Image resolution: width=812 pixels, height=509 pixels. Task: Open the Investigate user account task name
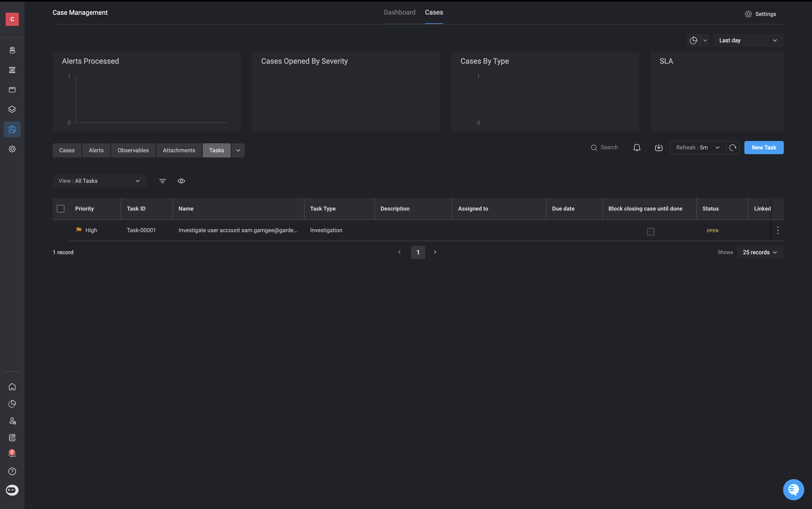(238, 230)
